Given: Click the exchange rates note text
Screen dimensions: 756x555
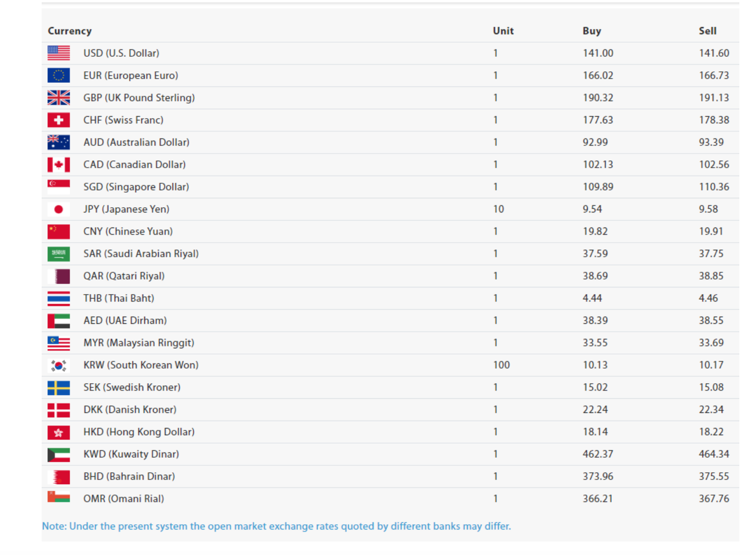Looking at the screenshot, I should pyautogui.click(x=276, y=526).
